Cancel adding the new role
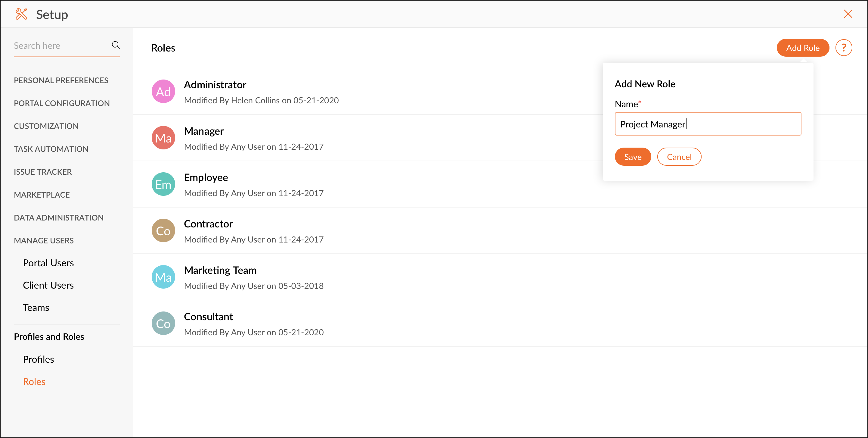868x438 pixels. point(679,157)
